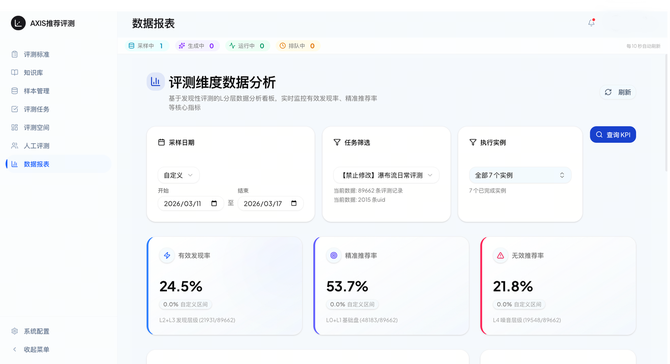
Task: Click 0.0% 自定义区间 badge under 53.7%
Action: click(x=352, y=305)
